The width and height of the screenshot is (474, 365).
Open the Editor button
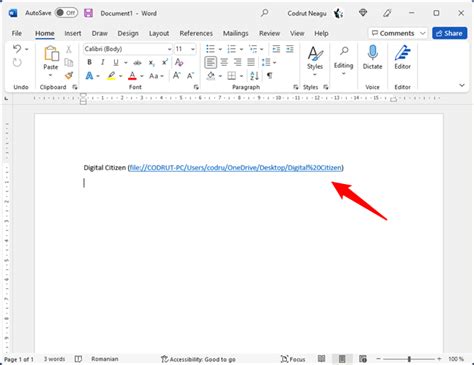(403, 57)
